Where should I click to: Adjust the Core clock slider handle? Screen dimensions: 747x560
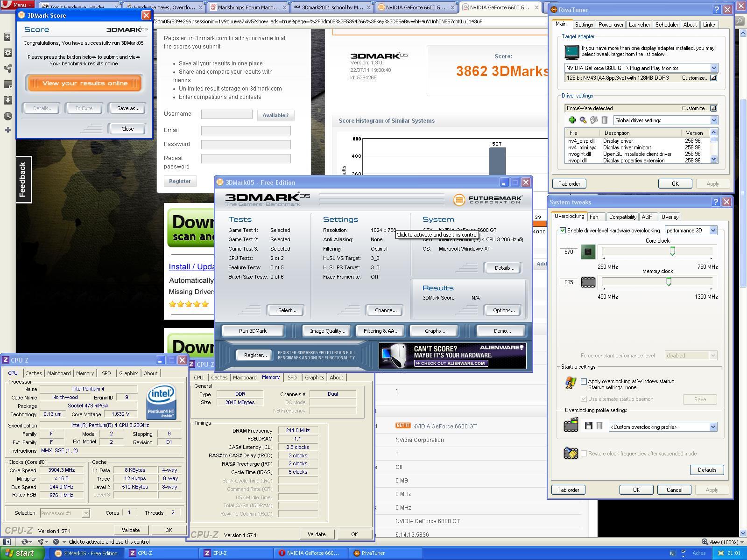[672, 252]
